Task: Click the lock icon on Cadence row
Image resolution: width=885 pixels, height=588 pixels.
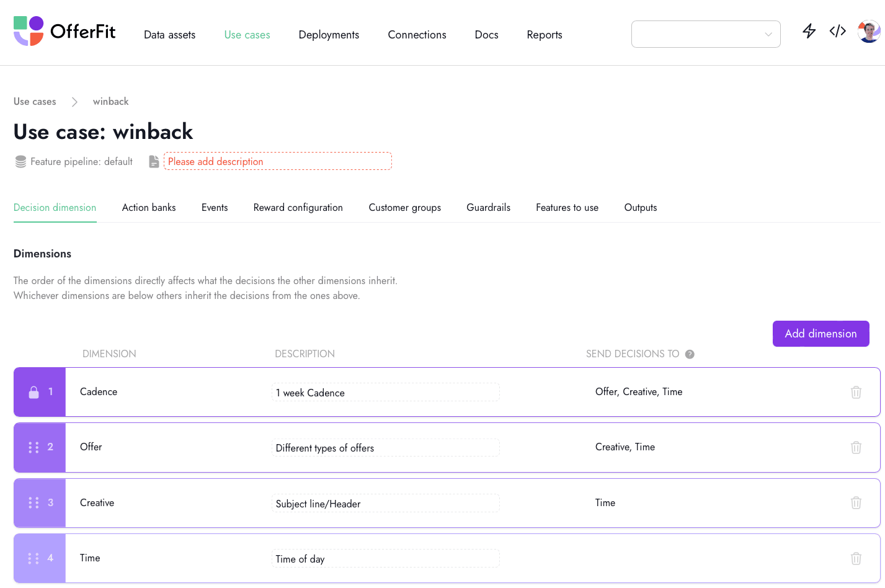Action: point(34,392)
